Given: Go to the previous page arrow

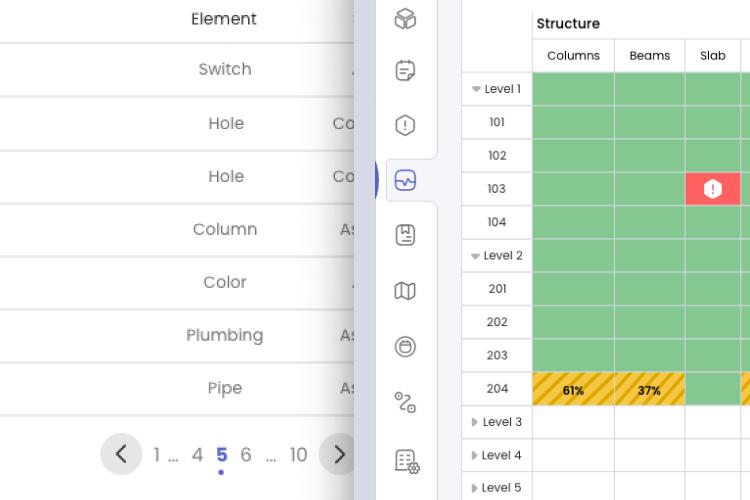Looking at the screenshot, I should pyautogui.click(x=121, y=455).
